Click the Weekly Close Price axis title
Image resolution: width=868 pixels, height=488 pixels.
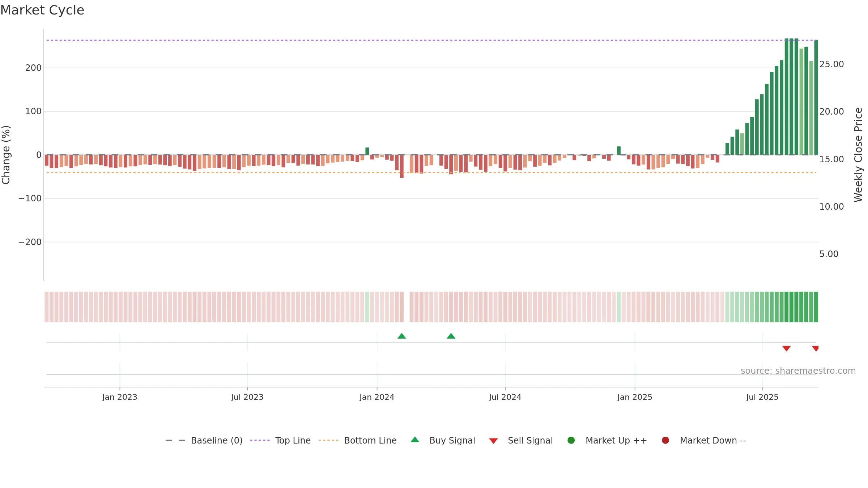858,155
